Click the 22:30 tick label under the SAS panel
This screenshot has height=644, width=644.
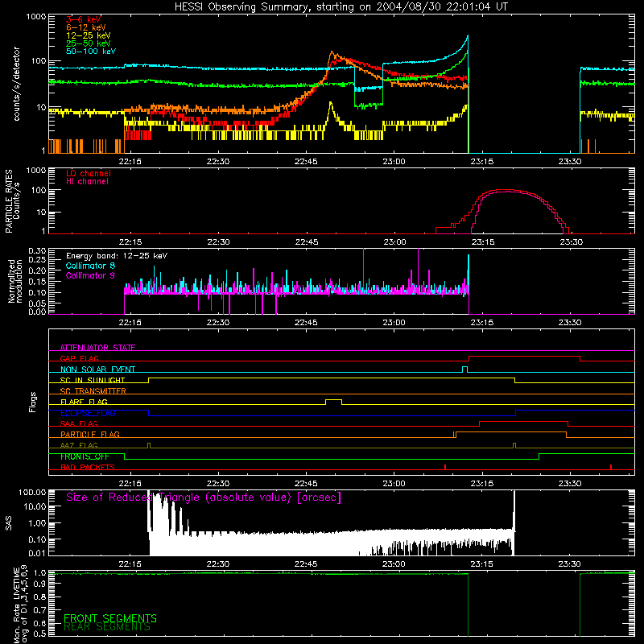[x=218, y=564]
